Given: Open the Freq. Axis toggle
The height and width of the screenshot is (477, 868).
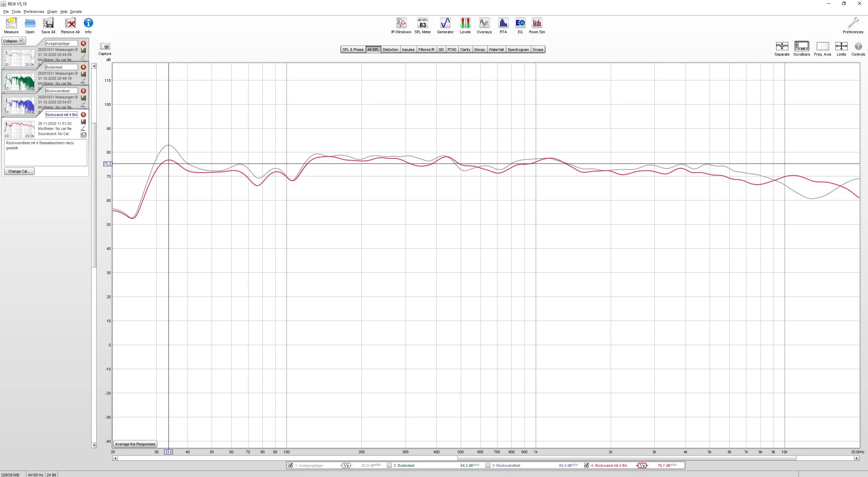Looking at the screenshot, I should (823, 49).
